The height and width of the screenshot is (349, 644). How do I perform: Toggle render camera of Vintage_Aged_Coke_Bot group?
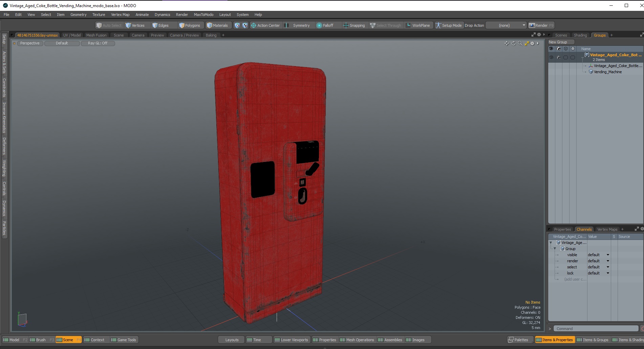point(559,57)
